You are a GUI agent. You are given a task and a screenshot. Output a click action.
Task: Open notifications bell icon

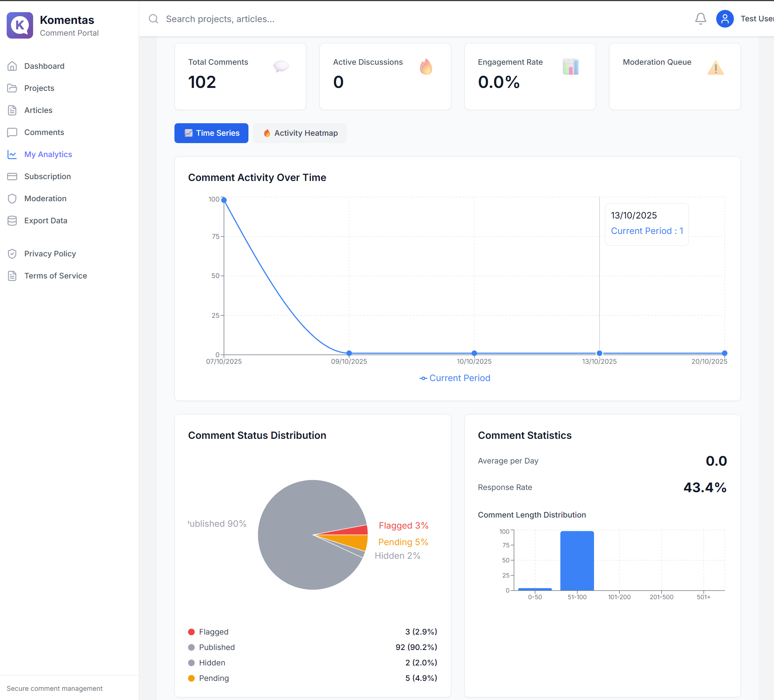coord(700,19)
